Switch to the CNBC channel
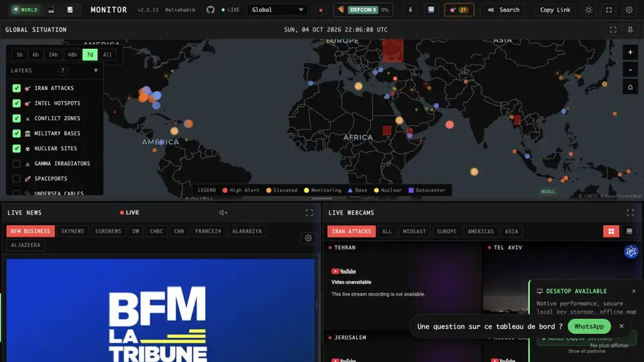Screen dimensions: 644x362 point(156,231)
